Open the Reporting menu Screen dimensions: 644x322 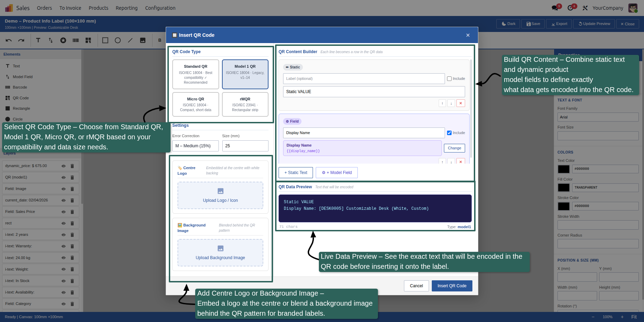[x=126, y=8]
